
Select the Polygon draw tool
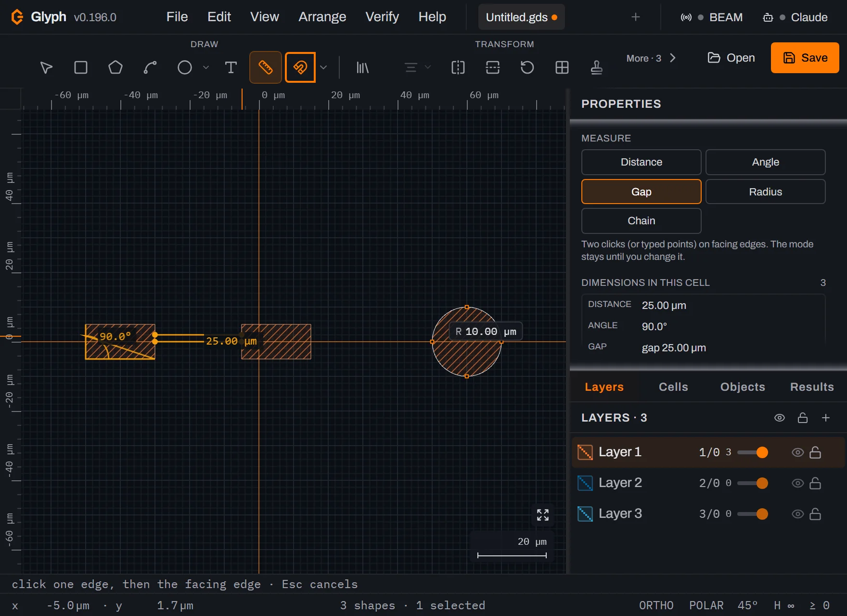(115, 67)
